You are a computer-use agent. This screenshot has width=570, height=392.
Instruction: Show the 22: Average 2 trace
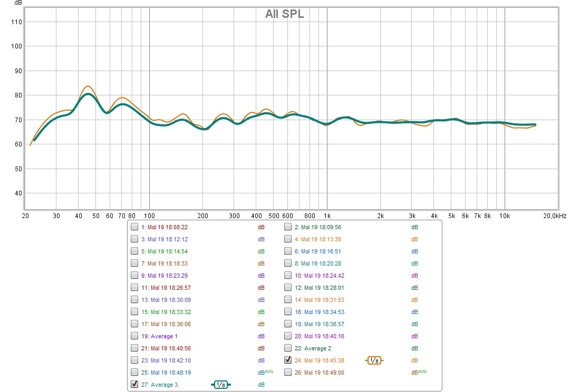click(288, 348)
